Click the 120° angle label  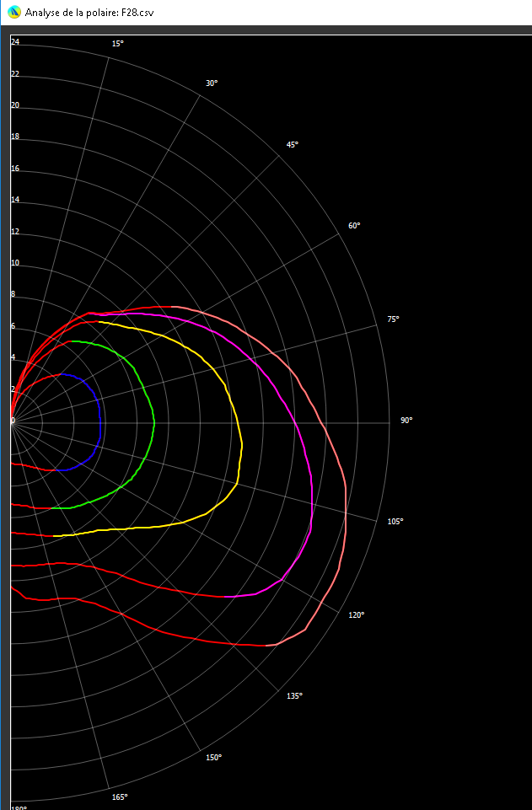coord(357,615)
